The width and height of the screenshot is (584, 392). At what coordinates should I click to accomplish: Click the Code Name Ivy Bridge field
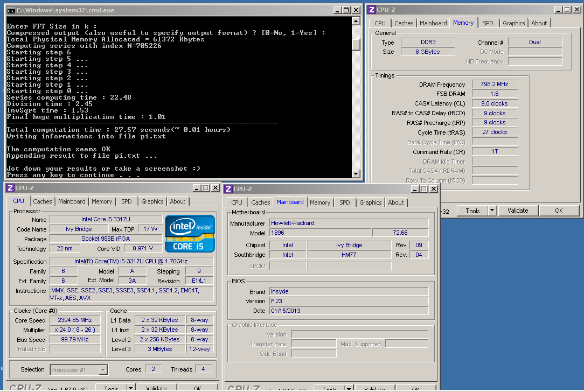tap(79, 229)
